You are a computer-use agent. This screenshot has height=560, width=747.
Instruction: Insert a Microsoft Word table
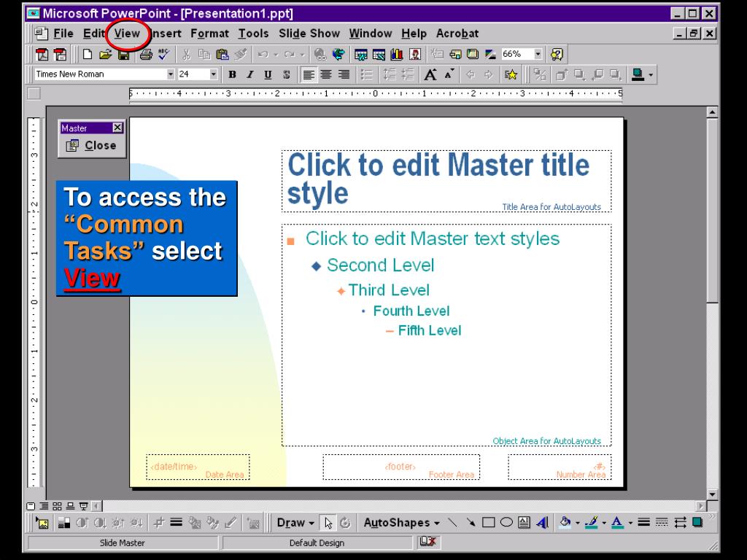360,54
